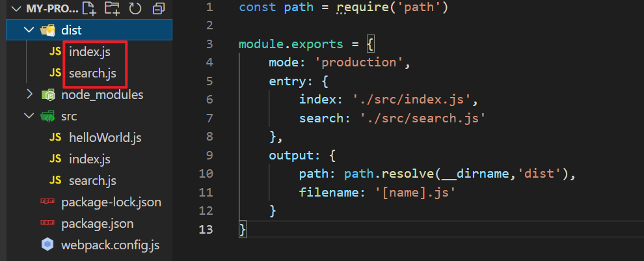Select the dist folder row
Image resolution: width=644 pixels, height=261 pixels.
pyautogui.click(x=89, y=29)
